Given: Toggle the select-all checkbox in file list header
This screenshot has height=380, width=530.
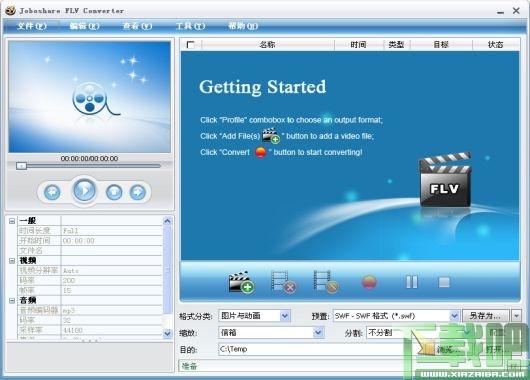Looking at the screenshot, I should [x=190, y=45].
